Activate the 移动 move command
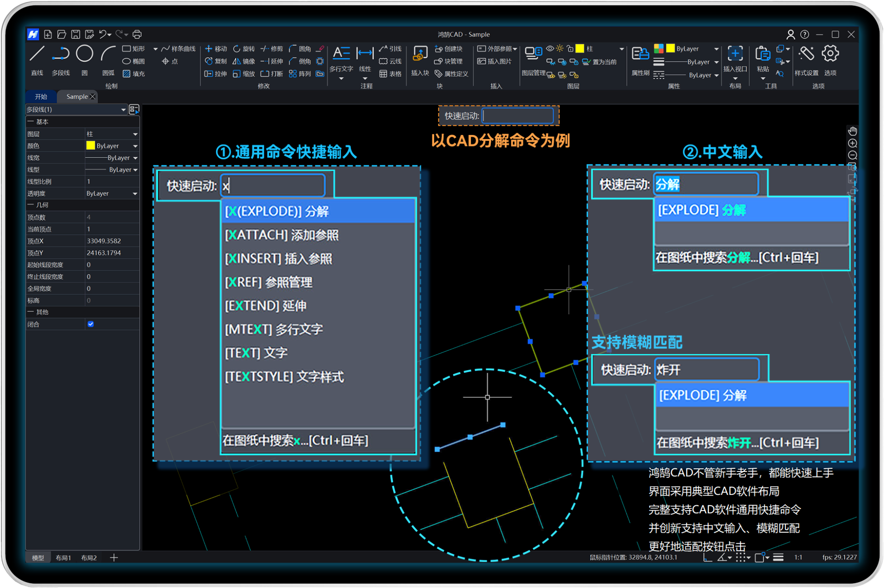 tap(216, 49)
